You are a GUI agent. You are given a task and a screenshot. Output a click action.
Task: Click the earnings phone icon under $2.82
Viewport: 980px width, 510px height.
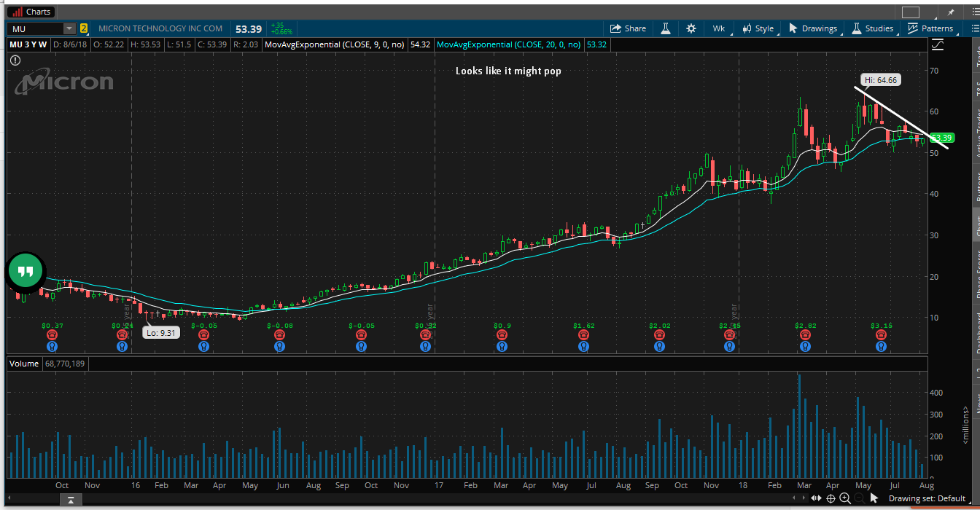click(805, 334)
